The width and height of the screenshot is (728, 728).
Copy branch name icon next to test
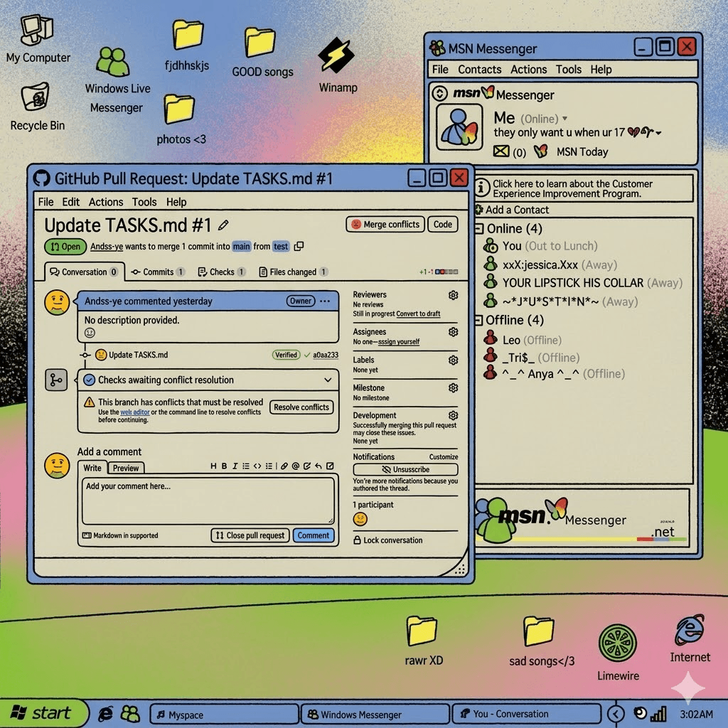[299, 246]
